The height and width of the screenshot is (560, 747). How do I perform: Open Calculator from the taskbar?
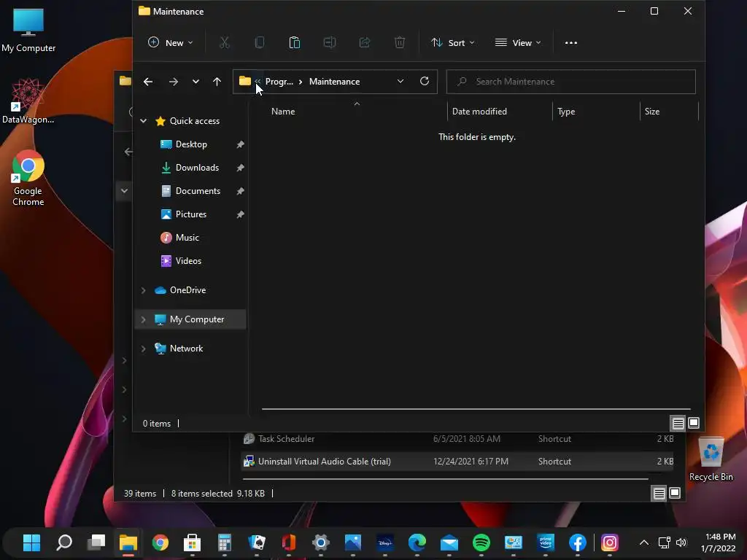[x=225, y=542]
